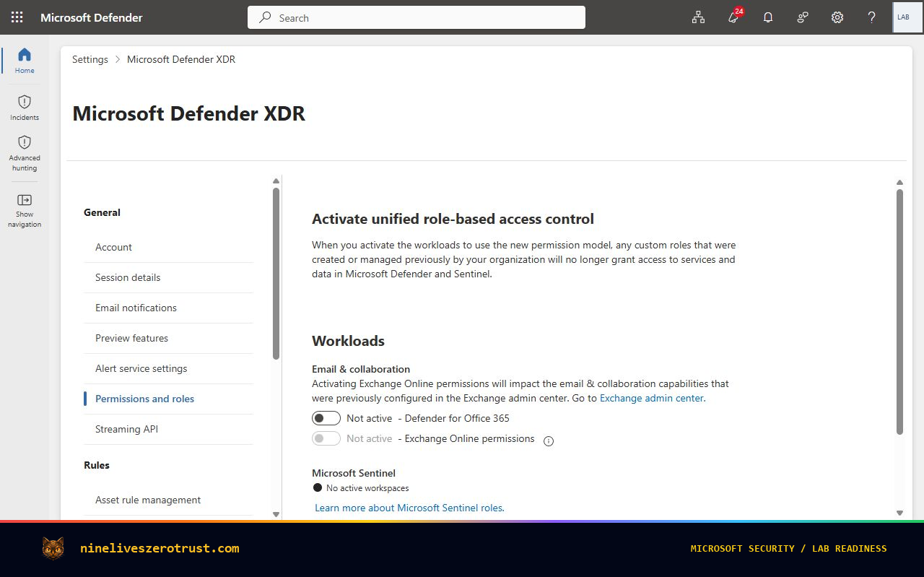This screenshot has height=577, width=924.
Task: Open Advanced hunting in sidebar
Action: point(25,153)
